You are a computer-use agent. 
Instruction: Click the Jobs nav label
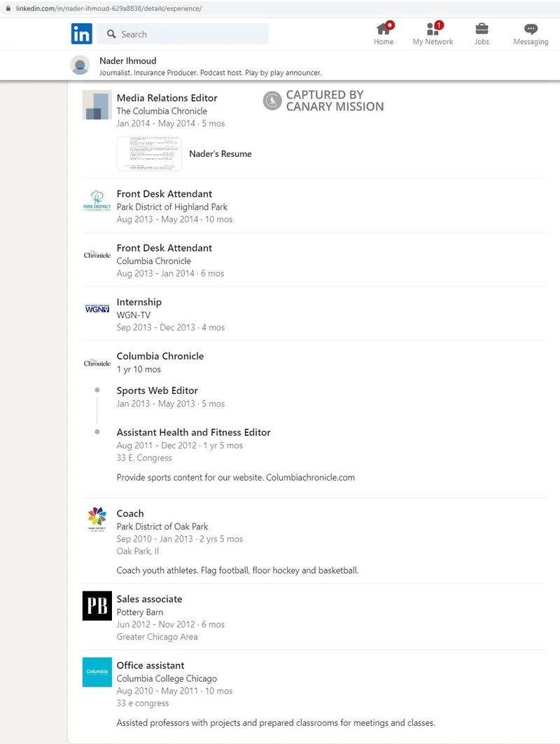482,42
